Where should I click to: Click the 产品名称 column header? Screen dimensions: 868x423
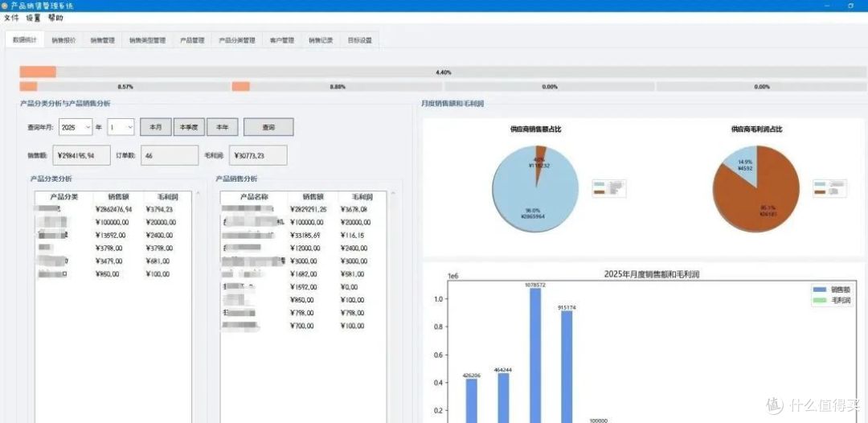pos(254,196)
